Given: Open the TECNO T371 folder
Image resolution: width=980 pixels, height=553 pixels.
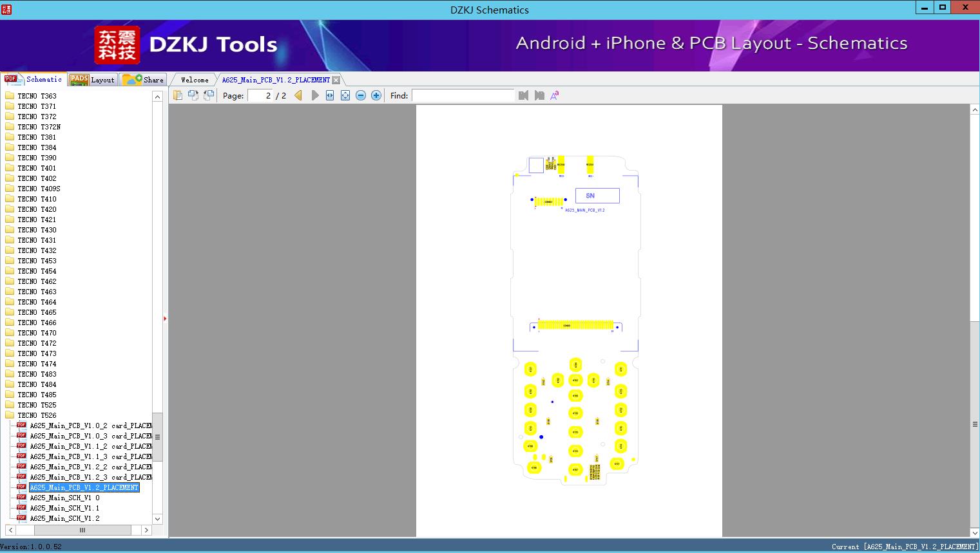Looking at the screenshot, I should point(37,106).
